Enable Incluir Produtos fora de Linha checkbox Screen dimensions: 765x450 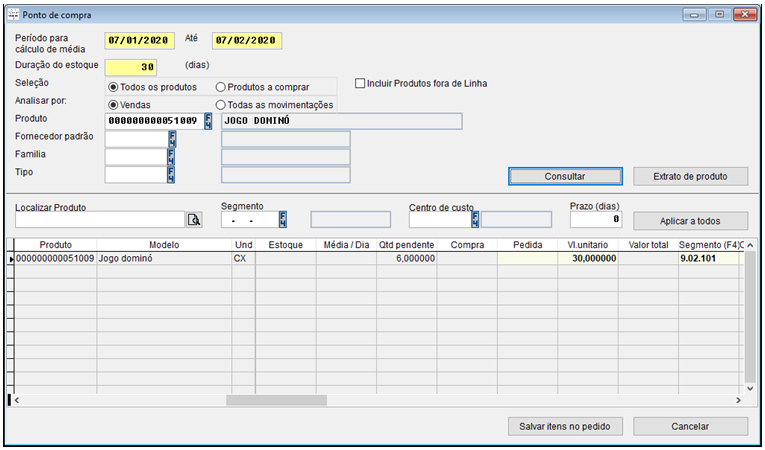[x=361, y=83]
